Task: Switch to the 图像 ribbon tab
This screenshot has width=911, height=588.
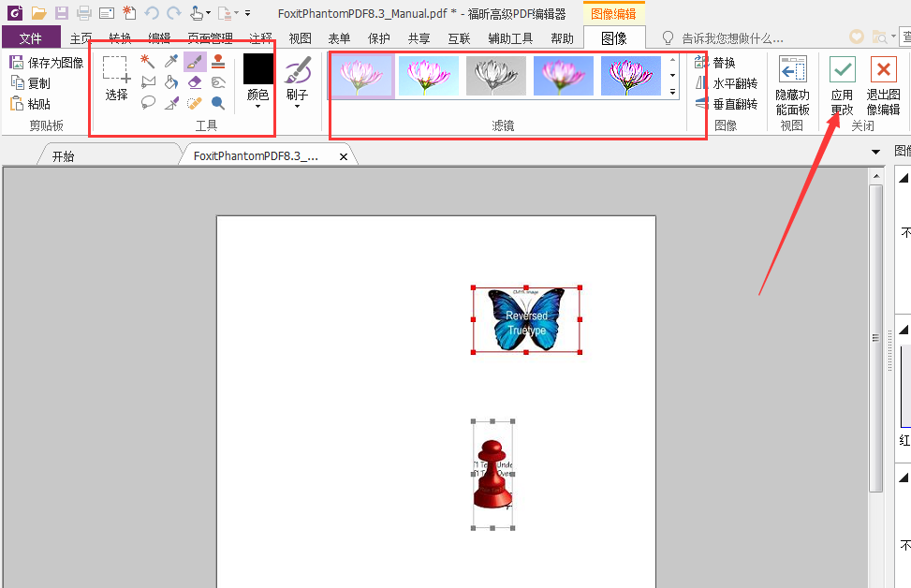Action: tap(614, 38)
